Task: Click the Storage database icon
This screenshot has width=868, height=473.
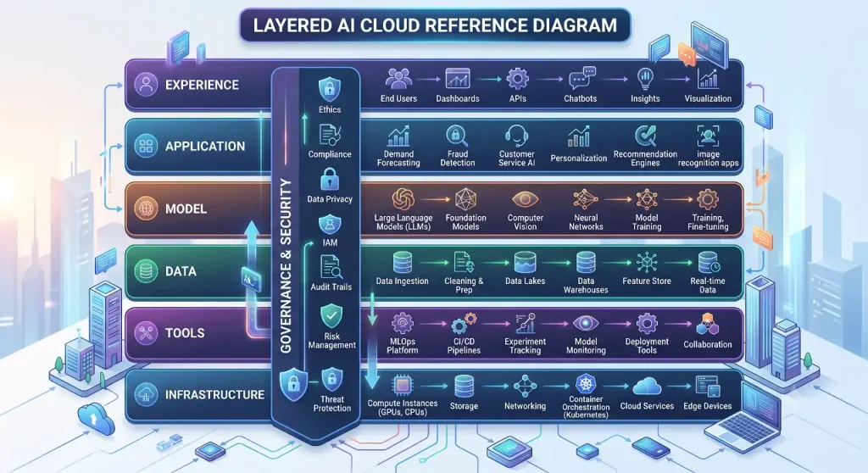Action: (464, 386)
